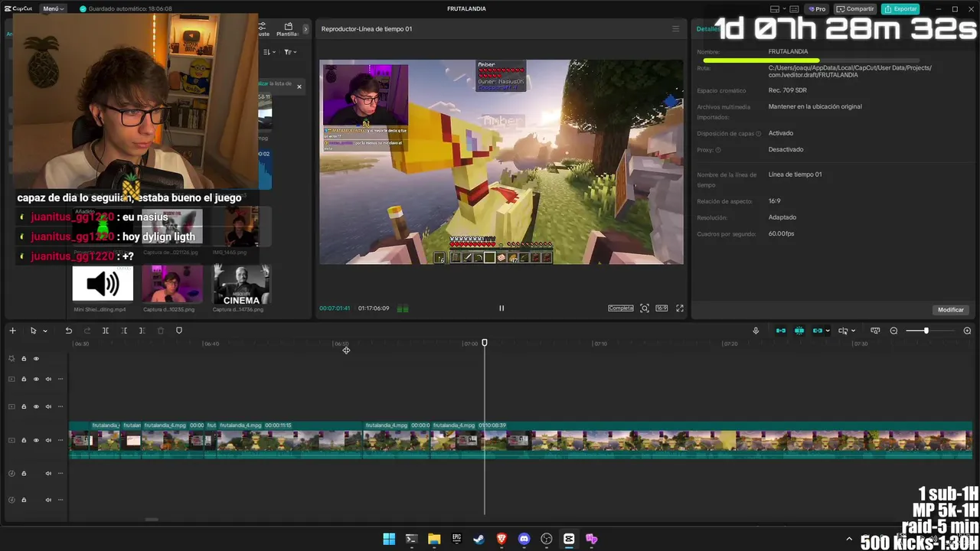
Task: Open more options for the bottom audio track
Action: coord(60,500)
